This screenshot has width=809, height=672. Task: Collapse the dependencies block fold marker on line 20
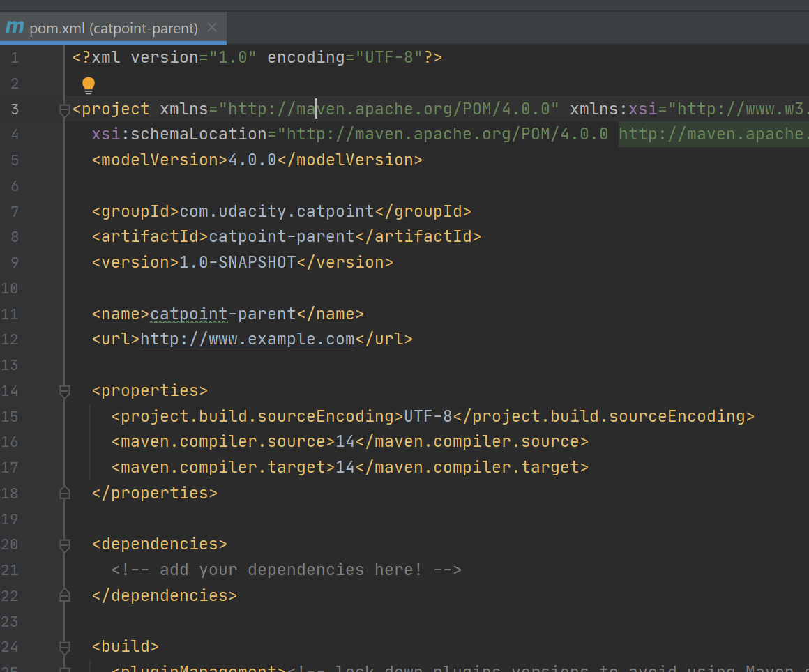(64, 544)
